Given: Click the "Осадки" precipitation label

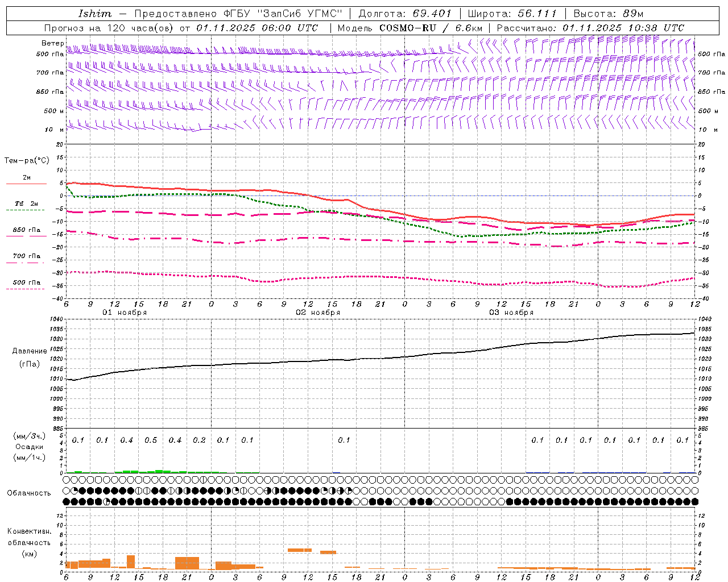Looking at the screenshot, I should pyautogui.click(x=30, y=447).
